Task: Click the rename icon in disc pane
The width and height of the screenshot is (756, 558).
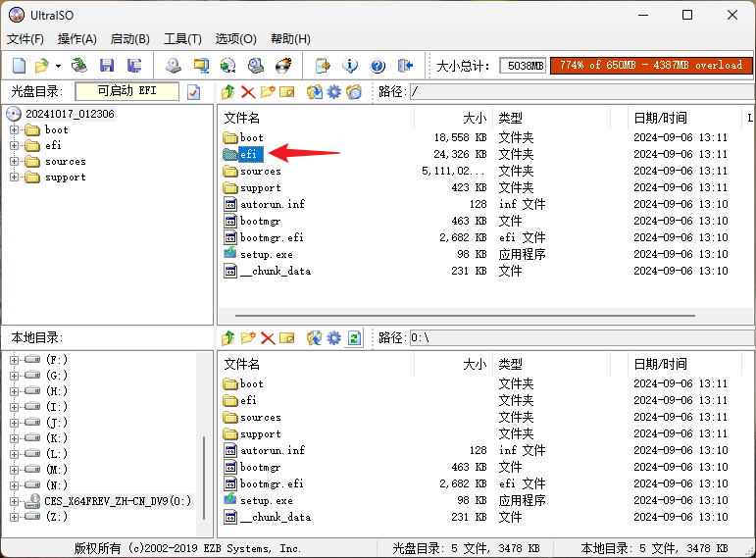Action: point(287,91)
